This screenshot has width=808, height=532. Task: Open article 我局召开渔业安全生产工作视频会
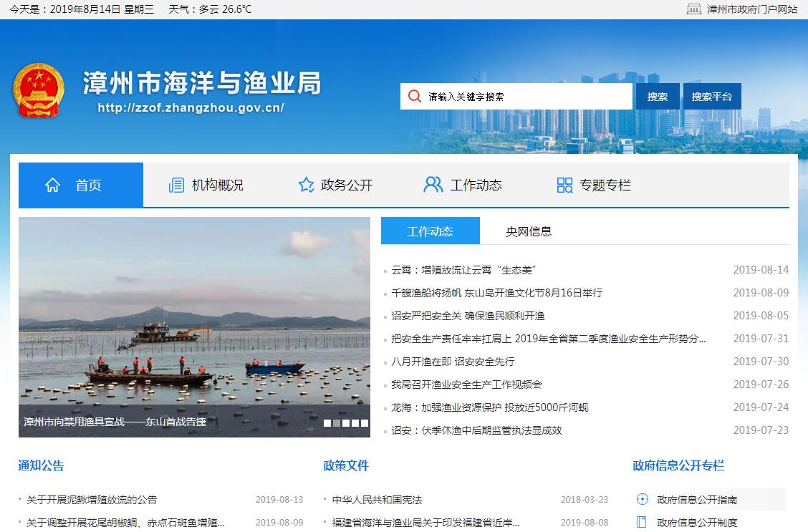point(466,385)
